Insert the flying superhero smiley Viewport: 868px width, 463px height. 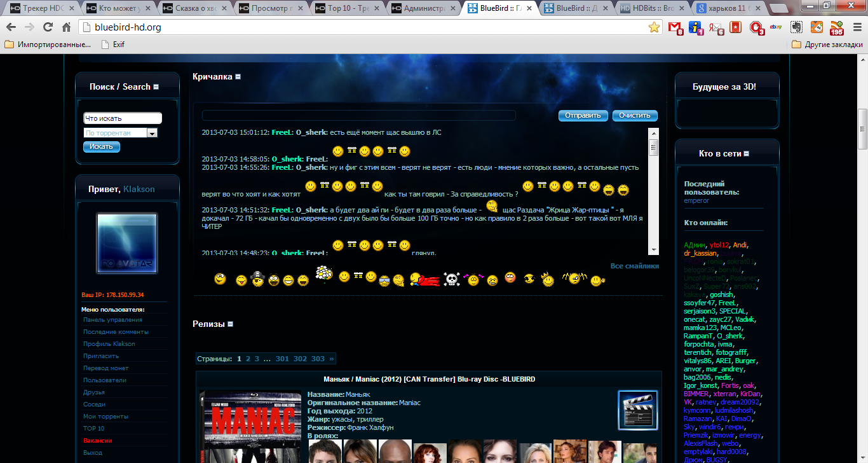[424, 279]
